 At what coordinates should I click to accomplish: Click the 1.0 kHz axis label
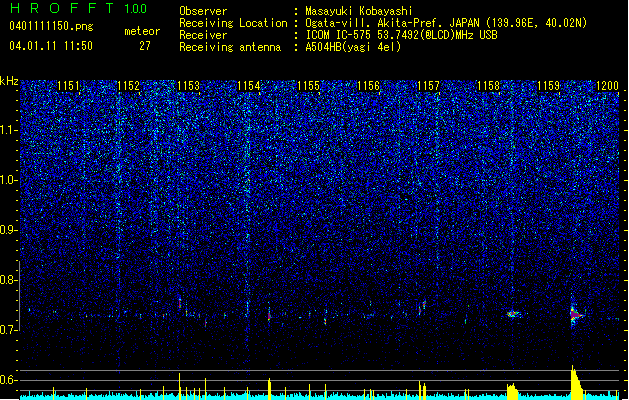[9, 180]
